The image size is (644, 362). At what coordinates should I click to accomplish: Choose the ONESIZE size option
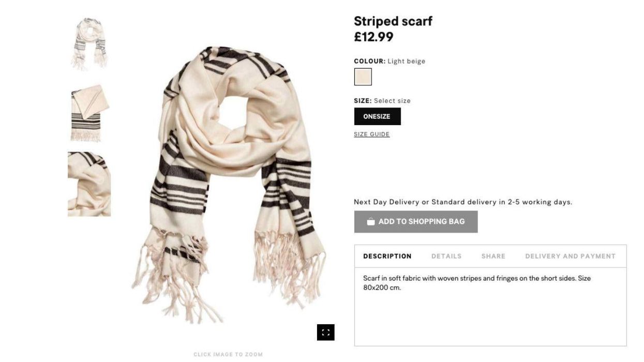[377, 116]
